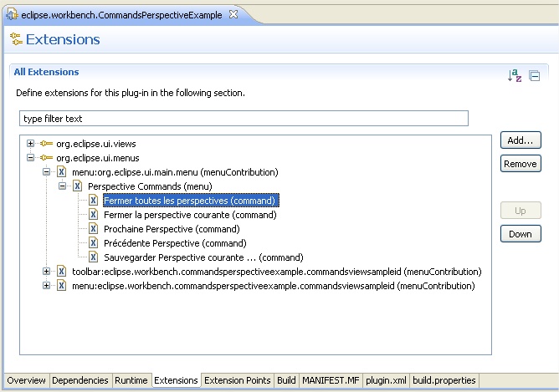The image size is (559, 392).
Task: Select Perspective Commands (menu) item
Action: pos(150,186)
